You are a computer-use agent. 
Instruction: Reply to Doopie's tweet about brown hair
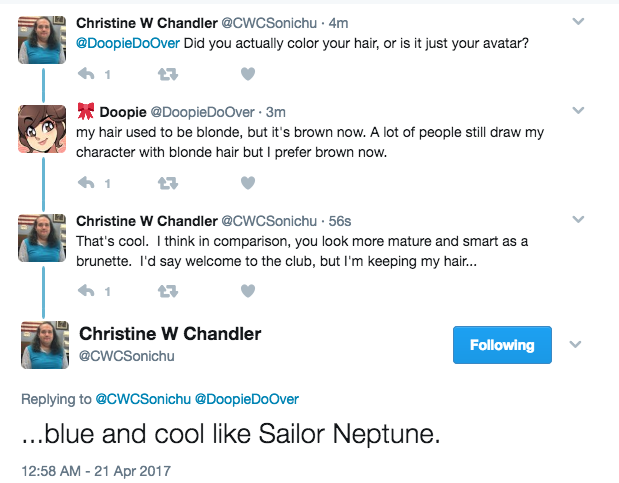pyautogui.click(x=86, y=183)
